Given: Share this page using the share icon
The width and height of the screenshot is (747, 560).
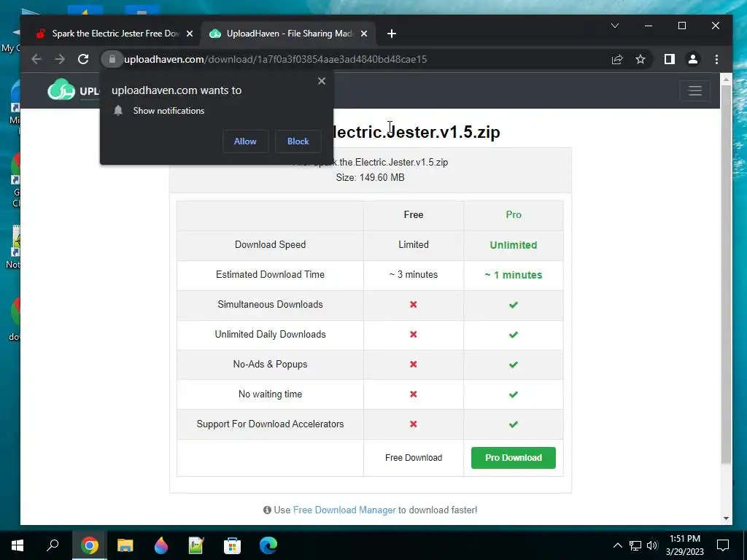Looking at the screenshot, I should tap(617, 59).
